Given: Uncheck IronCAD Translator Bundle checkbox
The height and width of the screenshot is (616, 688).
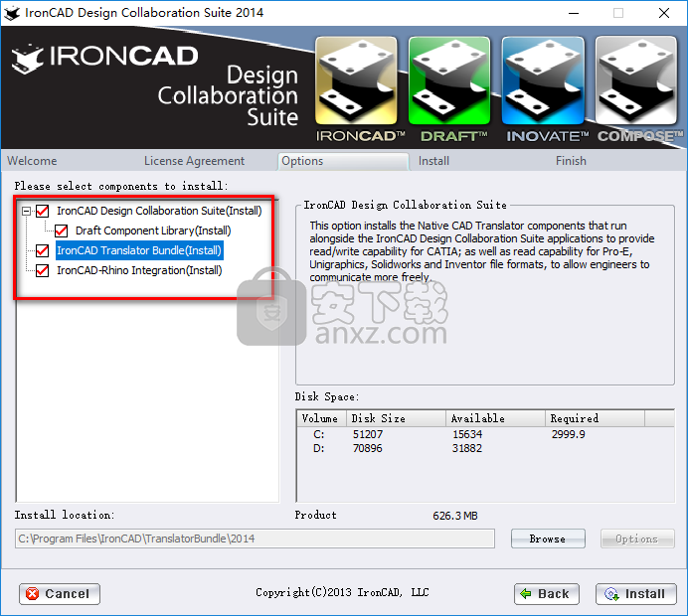Looking at the screenshot, I should click(x=42, y=250).
